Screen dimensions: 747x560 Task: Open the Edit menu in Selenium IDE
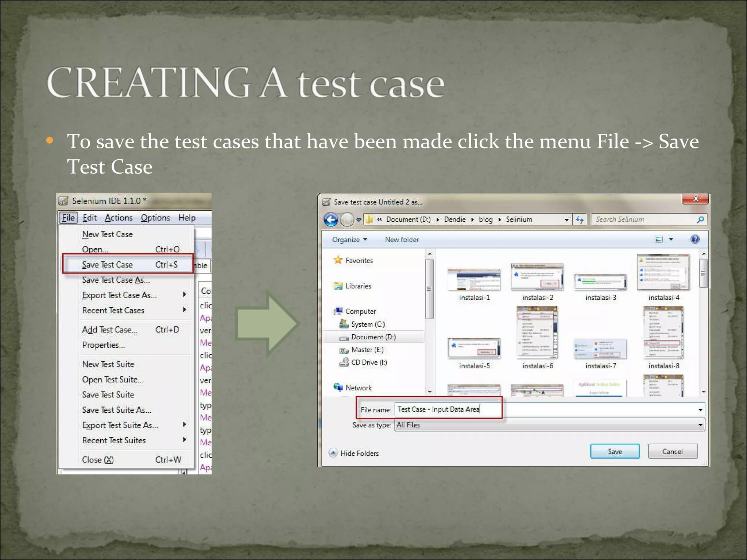(89, 218)
